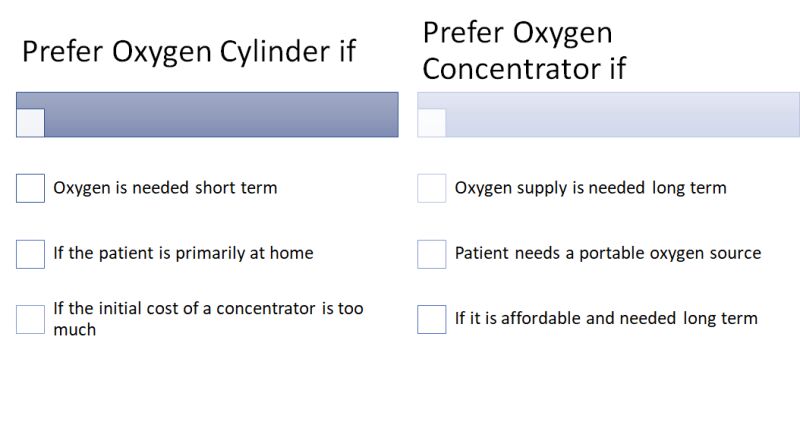Viewport: 800px width, 447px height.
Task: Toggle the 'Oxygen supply is needed long term' checkbox
Action: (431, 188)
